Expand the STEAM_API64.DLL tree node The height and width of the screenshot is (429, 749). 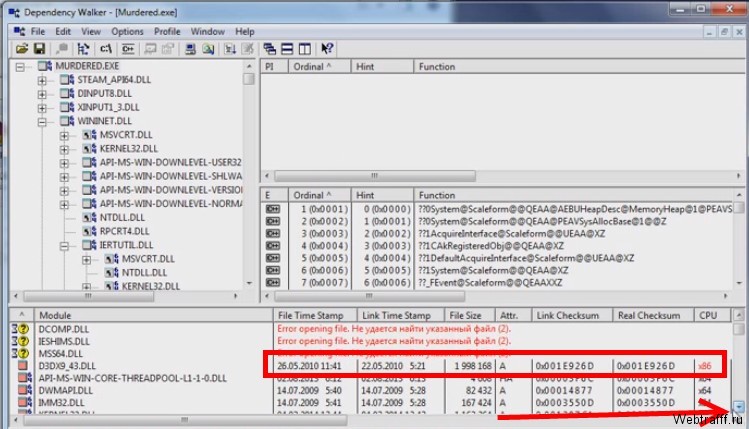(x=42, y=80)
